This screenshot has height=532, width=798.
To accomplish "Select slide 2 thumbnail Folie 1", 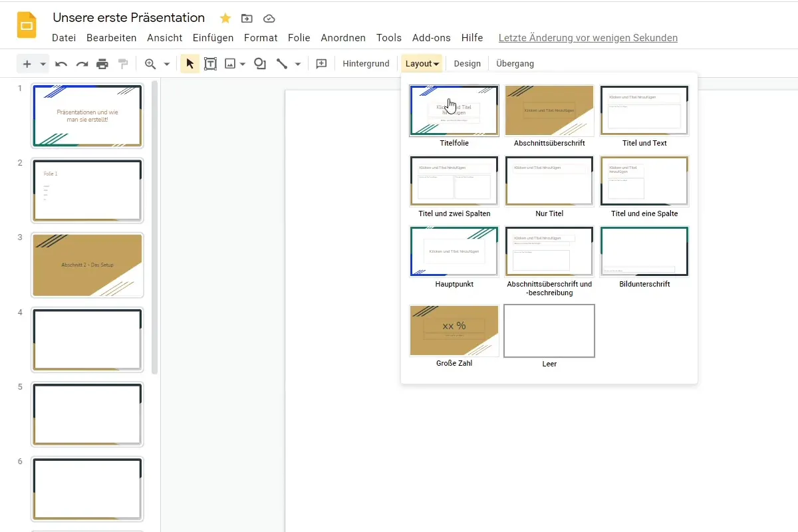I will (87, 191).
